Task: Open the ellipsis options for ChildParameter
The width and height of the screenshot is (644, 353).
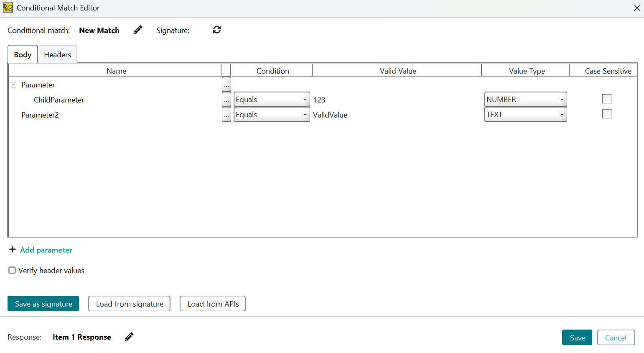Action: coord(226,99)
